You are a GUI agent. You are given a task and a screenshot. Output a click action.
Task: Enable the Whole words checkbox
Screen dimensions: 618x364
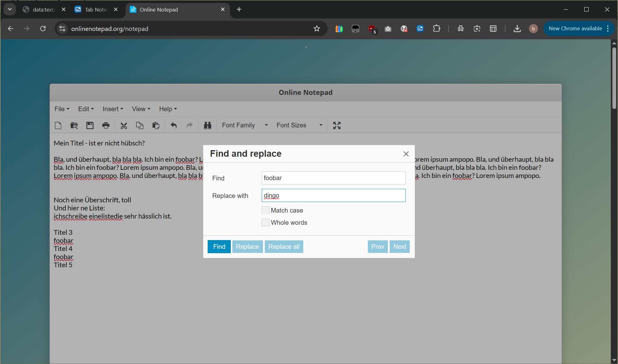point(265,223)
